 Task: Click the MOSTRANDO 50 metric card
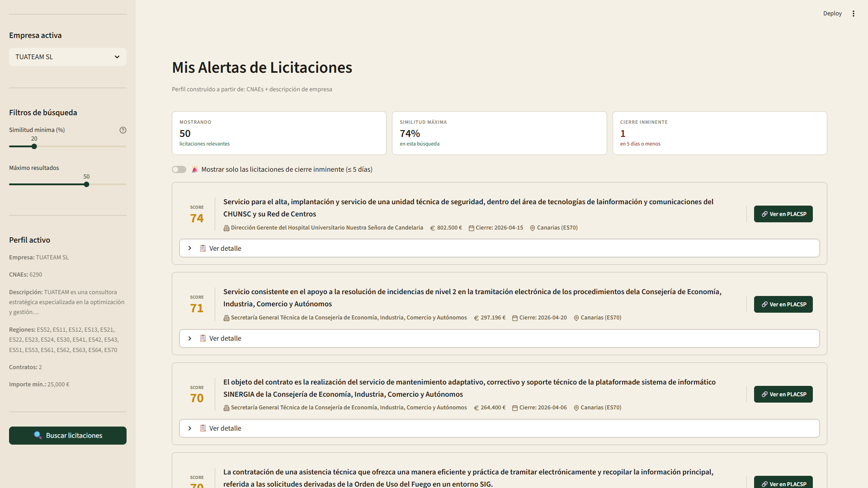[x=279, y=133]
